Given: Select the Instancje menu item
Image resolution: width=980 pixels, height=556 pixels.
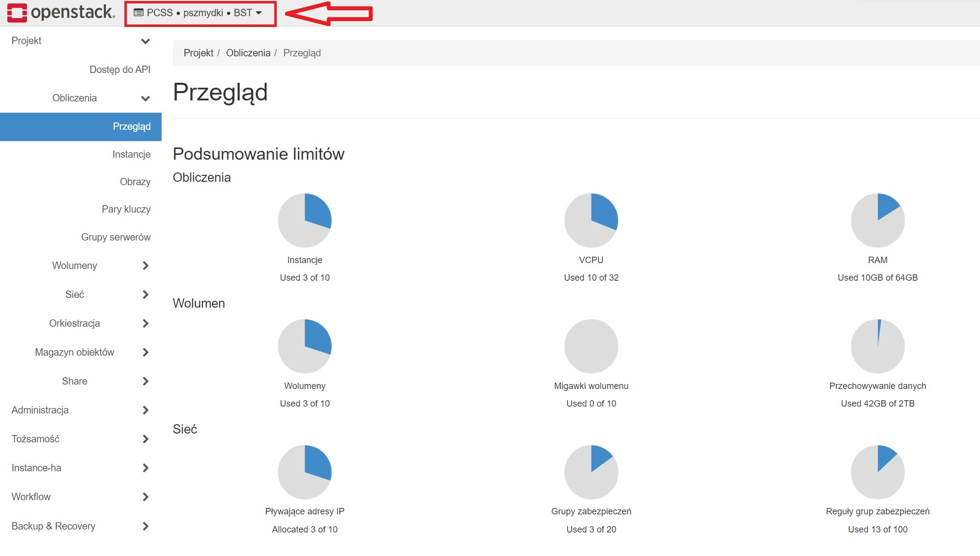Looking at the screenshot, I should [x=133, y=153].
